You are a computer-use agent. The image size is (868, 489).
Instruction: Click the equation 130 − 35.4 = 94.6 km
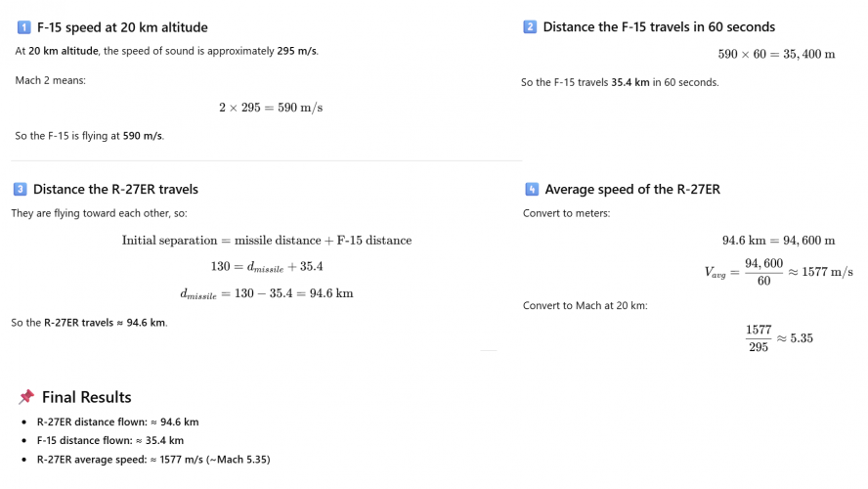266,293
